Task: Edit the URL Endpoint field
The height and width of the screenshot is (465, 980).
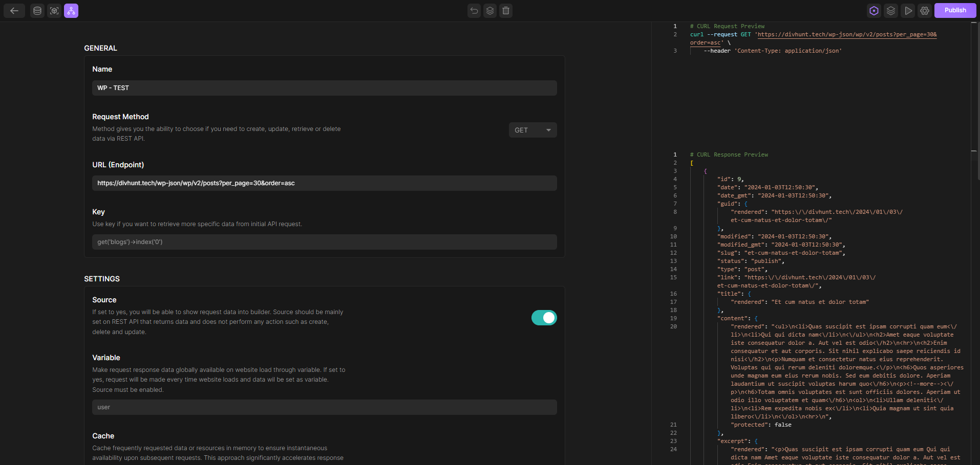Action: 324,183
